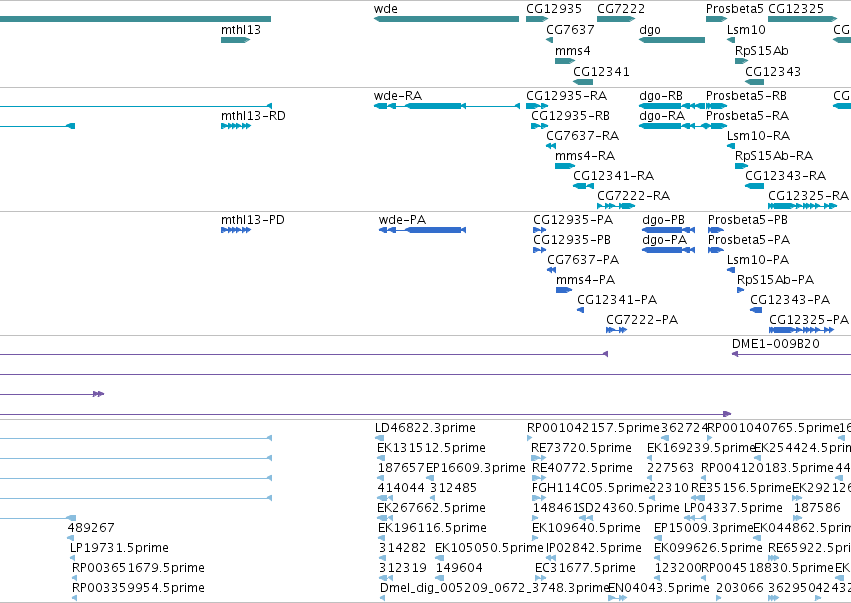Select the mthl13-PD protein glyph
This screenshot has width=851, height=603.
tap(236, 230)
